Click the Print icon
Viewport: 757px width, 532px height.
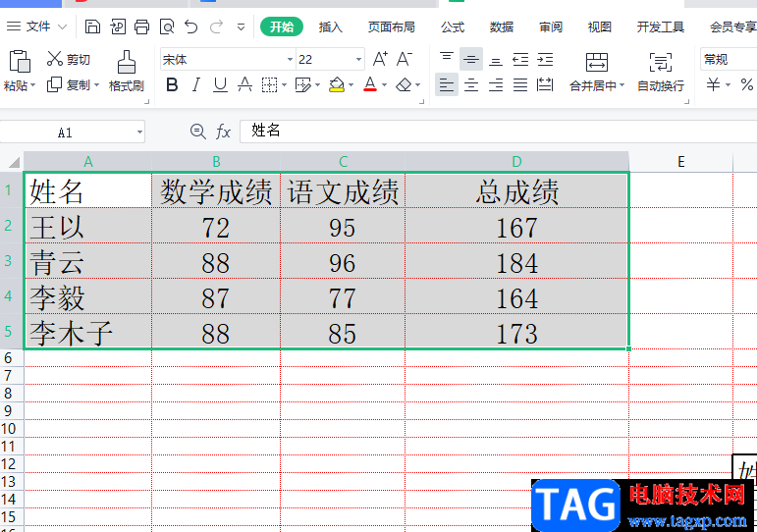[141, 27]
